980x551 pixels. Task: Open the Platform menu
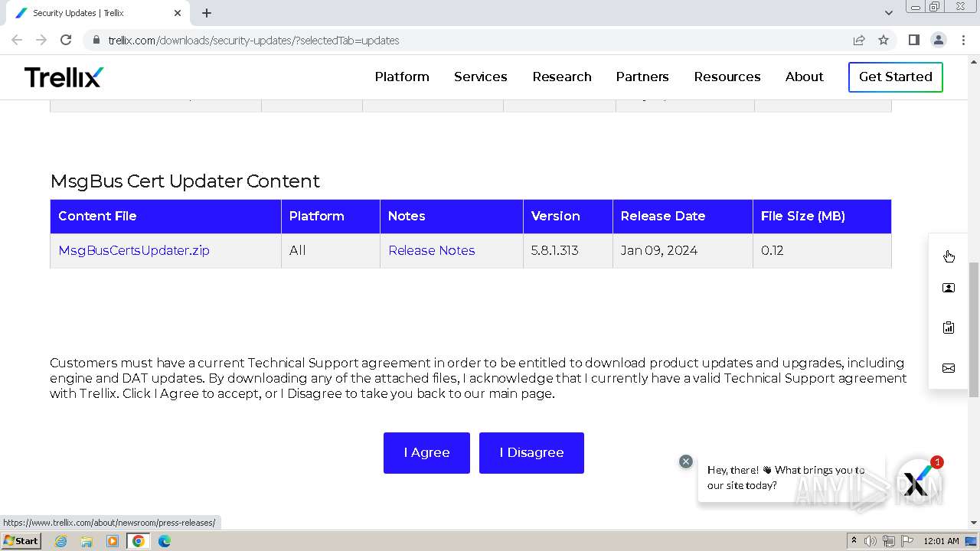[x=402, y=77]
